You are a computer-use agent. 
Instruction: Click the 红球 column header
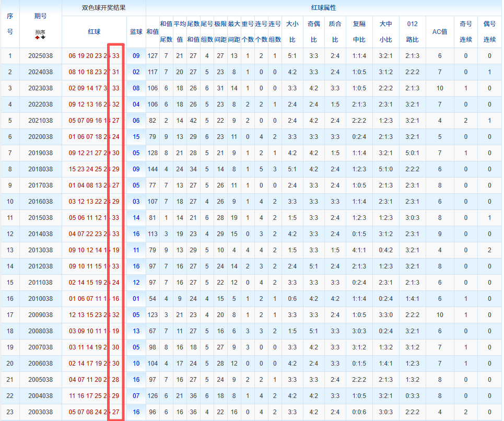[x=94, y=32]
